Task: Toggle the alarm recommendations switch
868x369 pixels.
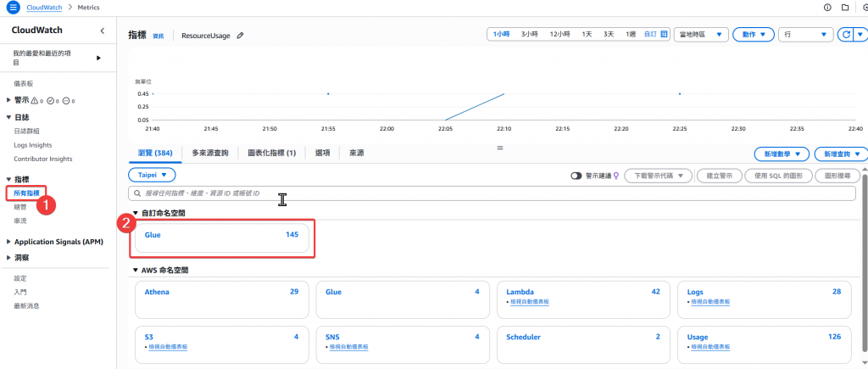Action: (x=576, y=176)
